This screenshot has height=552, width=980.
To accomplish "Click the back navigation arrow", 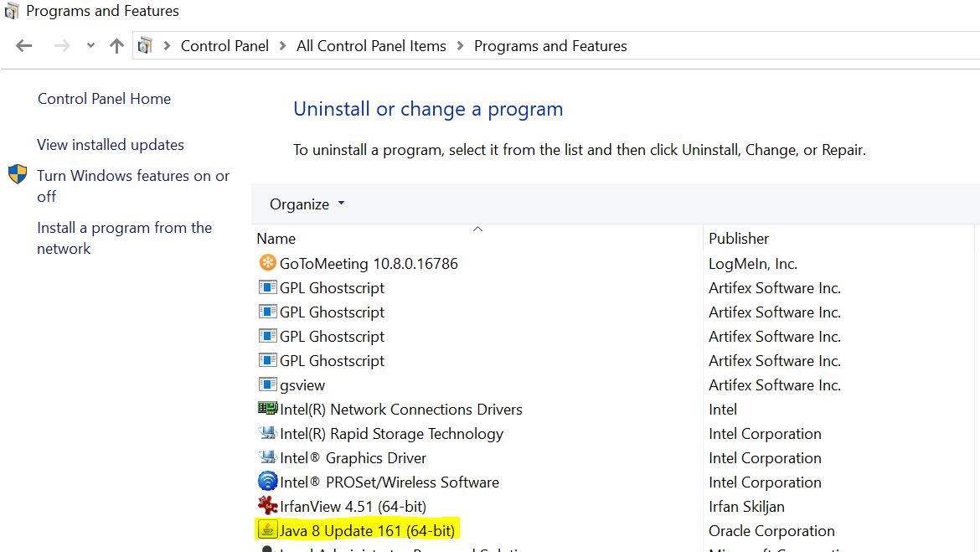I will click(x=23, y=45).
